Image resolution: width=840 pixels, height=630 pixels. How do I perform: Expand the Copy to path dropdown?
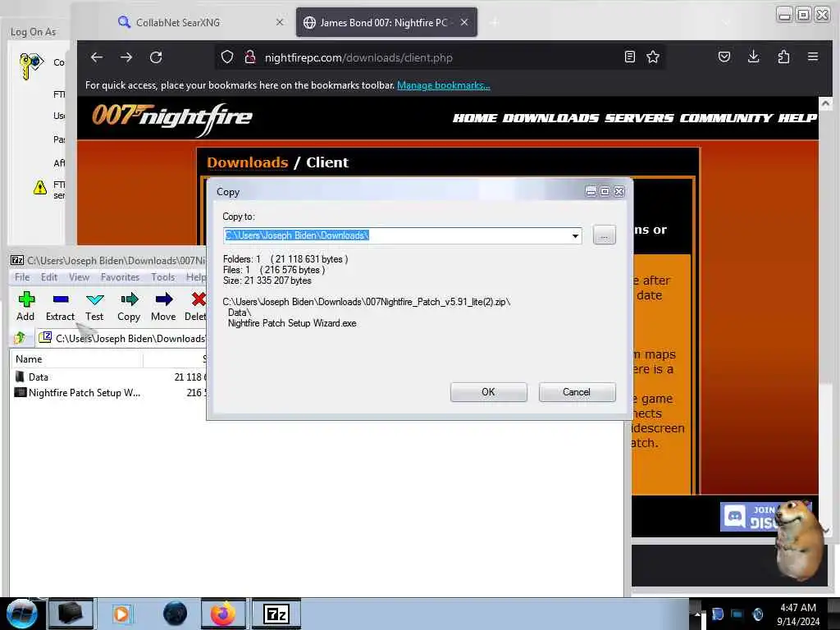[575, 235]
